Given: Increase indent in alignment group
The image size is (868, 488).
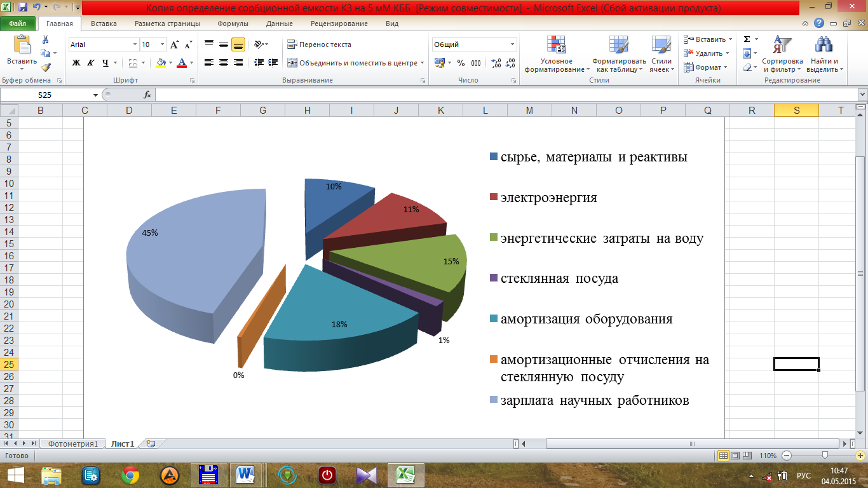Looking at the screenshot, I should click(x=273, y=63).
